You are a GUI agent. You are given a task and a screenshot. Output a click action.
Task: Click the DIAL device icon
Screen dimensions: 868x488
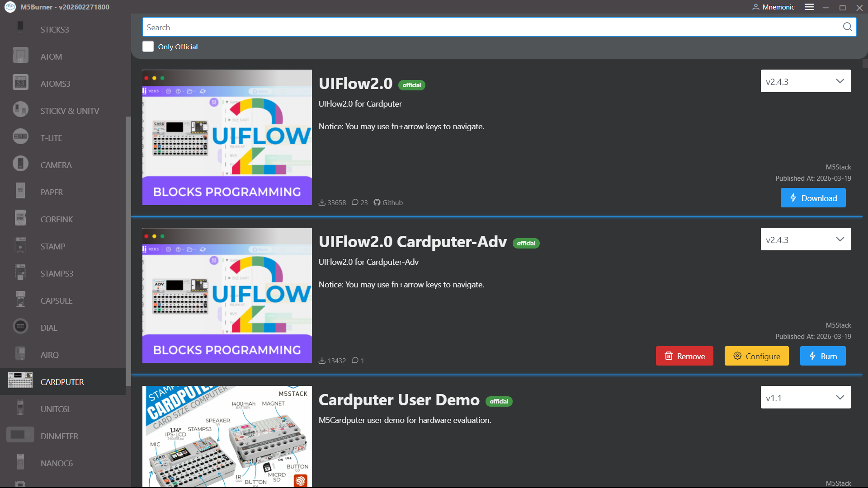tap(20, 326)
